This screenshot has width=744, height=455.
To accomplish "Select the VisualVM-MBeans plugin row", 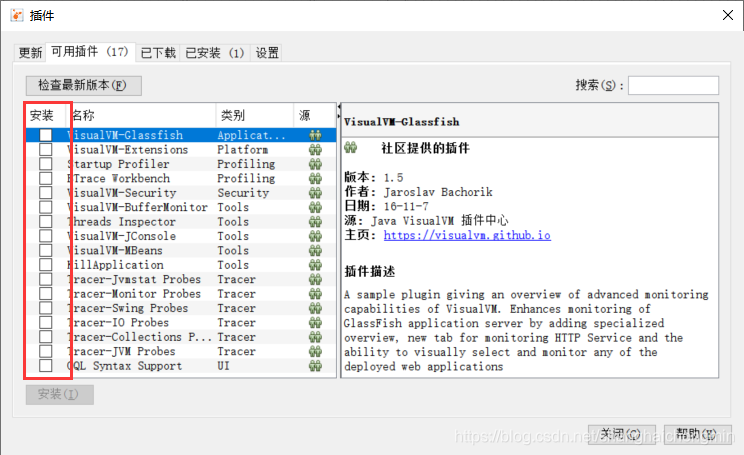I will (181, 251).
